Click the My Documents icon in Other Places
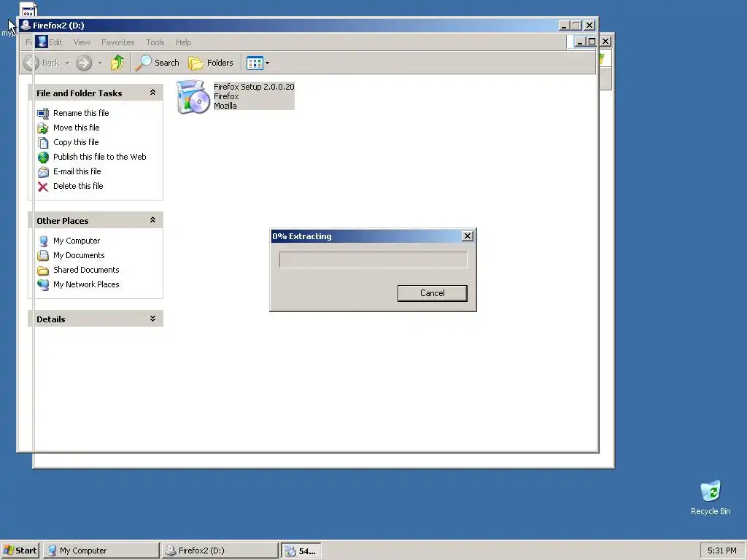 (x=43, y=256)
